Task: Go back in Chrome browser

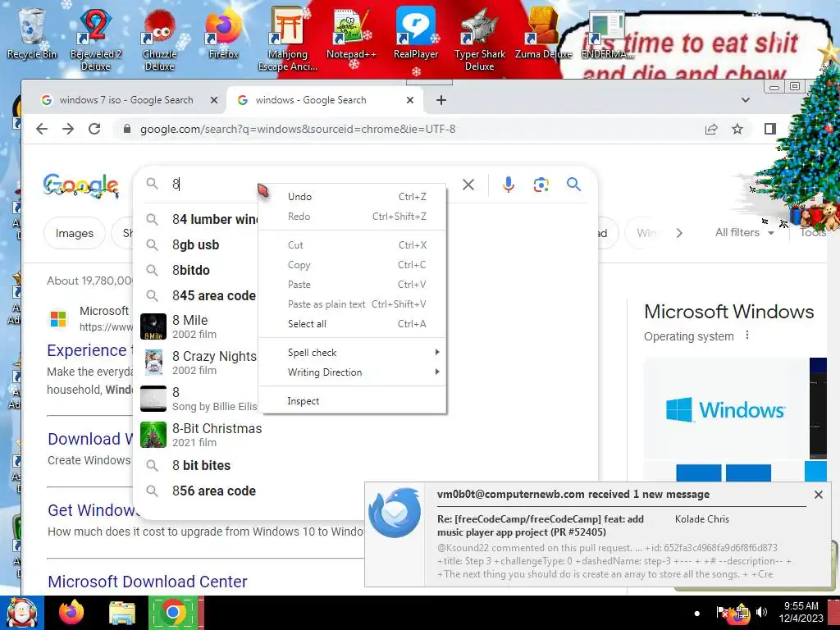Action: coord(42,129)
